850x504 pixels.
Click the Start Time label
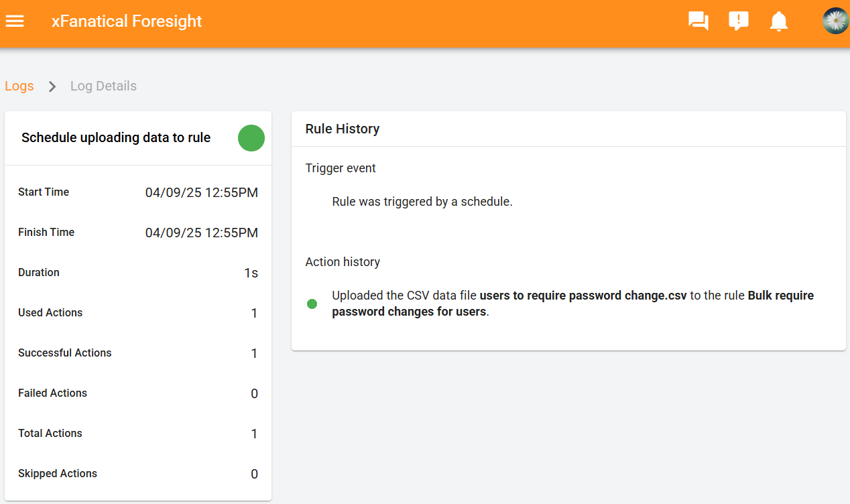point(44,192)
